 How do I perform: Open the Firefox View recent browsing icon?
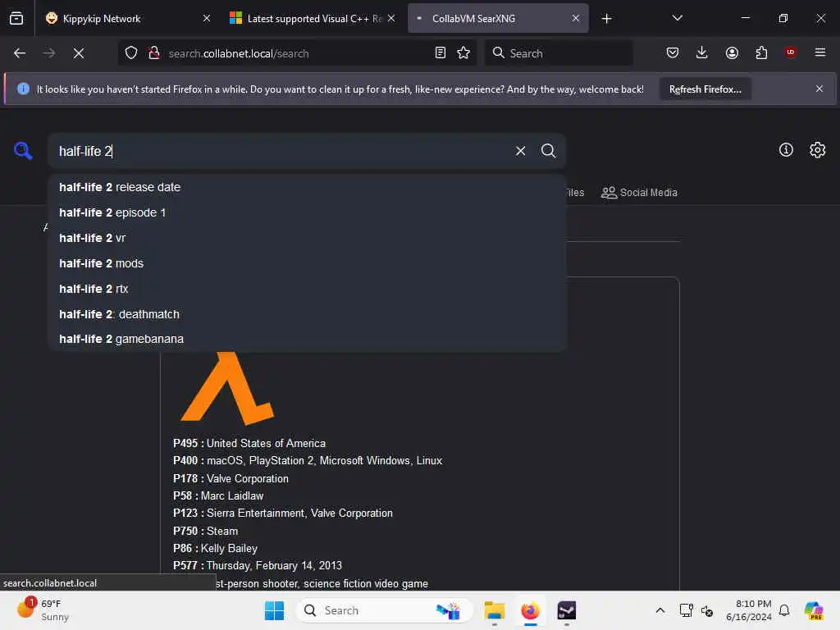tap(16, 18)
